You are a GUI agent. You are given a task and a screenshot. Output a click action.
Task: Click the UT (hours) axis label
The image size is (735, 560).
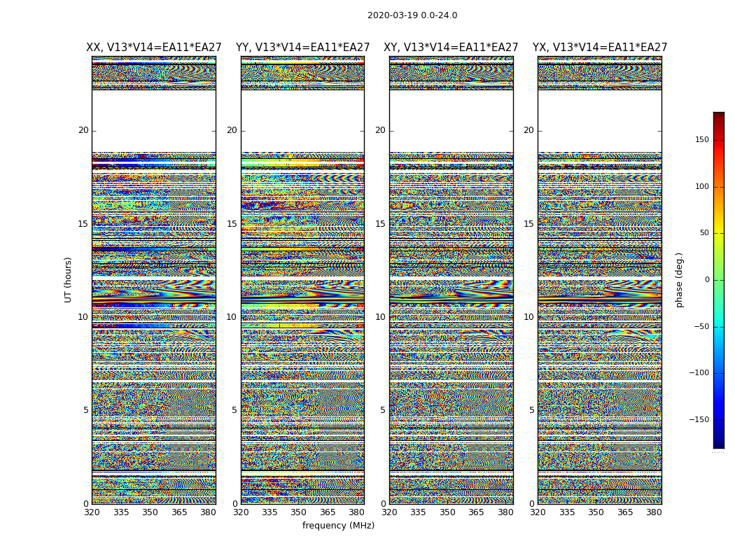68,280
